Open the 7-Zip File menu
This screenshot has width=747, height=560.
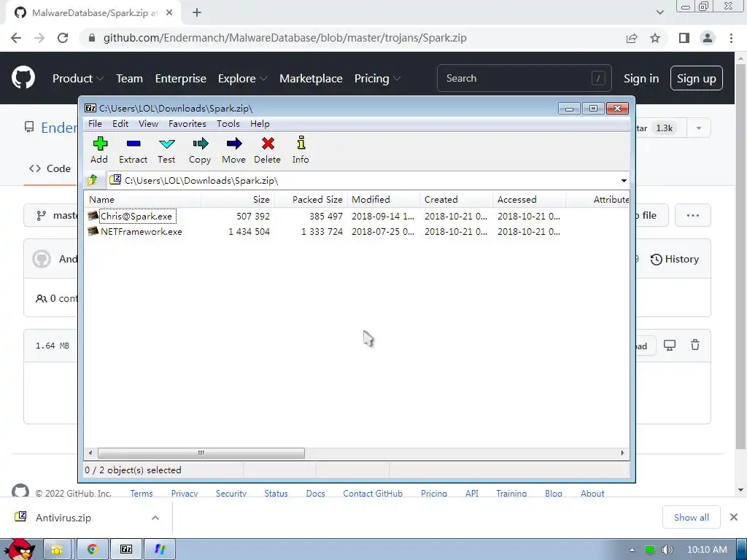95,124
